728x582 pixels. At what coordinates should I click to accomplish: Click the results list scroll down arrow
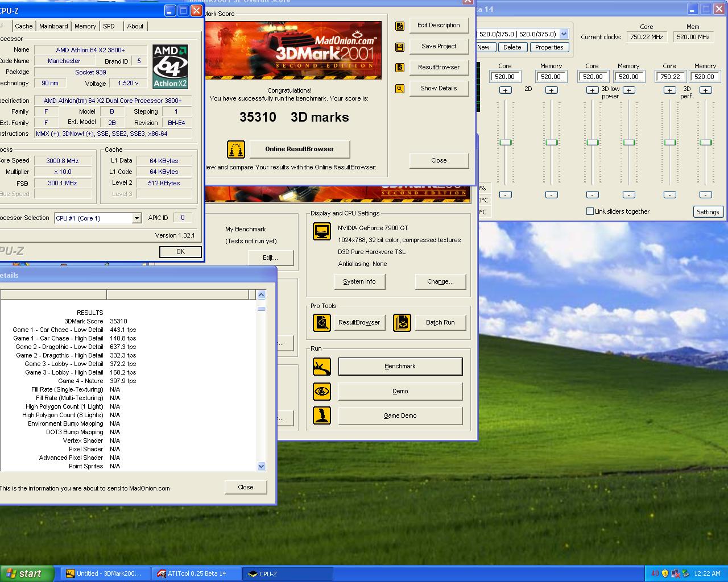tap(262, 467)
